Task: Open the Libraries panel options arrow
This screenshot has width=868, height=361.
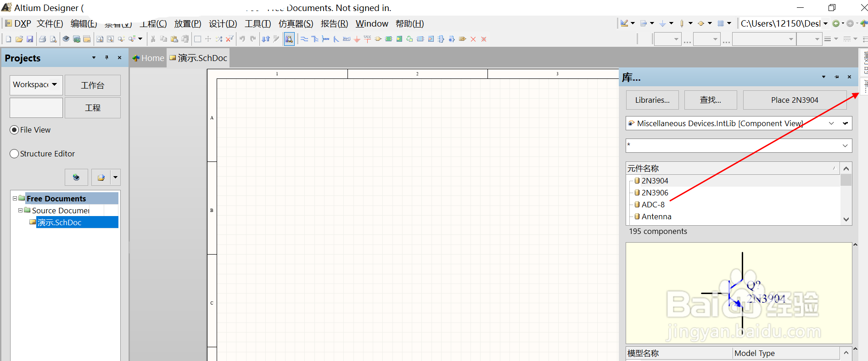Action: (x=823, y=77)
